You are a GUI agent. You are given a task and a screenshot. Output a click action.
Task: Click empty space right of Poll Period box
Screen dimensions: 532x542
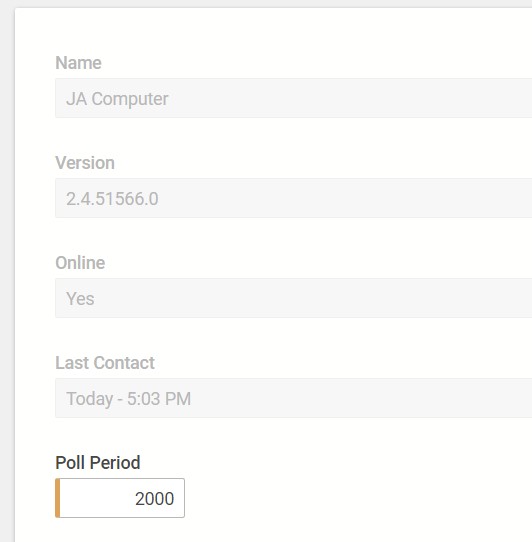(x=346, y=498)
